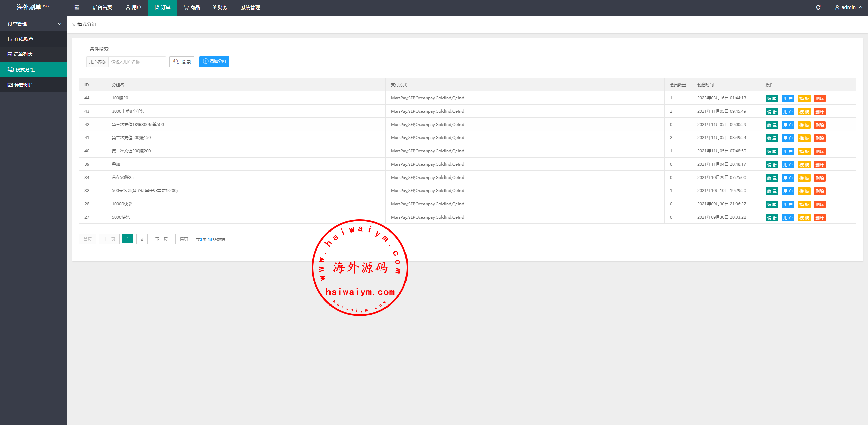This screenshot has width=868, height=425.
Task: Click 添加分组 plus button
Action: [214, 61]
